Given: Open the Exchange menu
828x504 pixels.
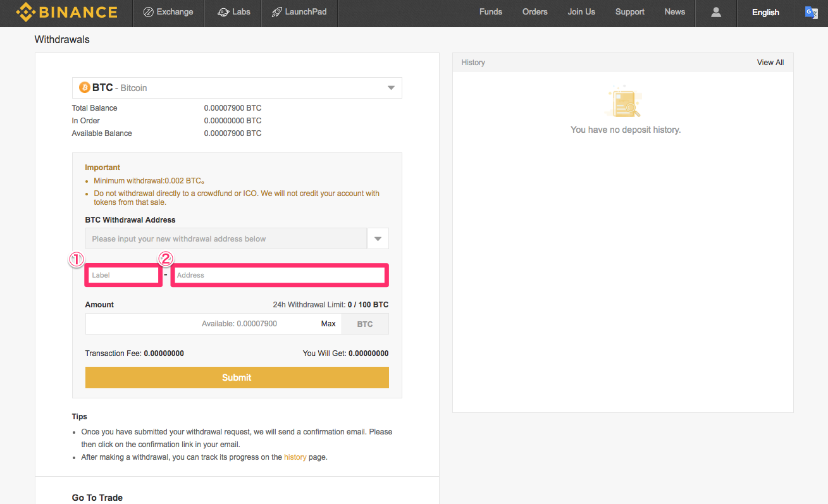Looking at the screenshot, I should pyautogui.click(x=168, y=12).
